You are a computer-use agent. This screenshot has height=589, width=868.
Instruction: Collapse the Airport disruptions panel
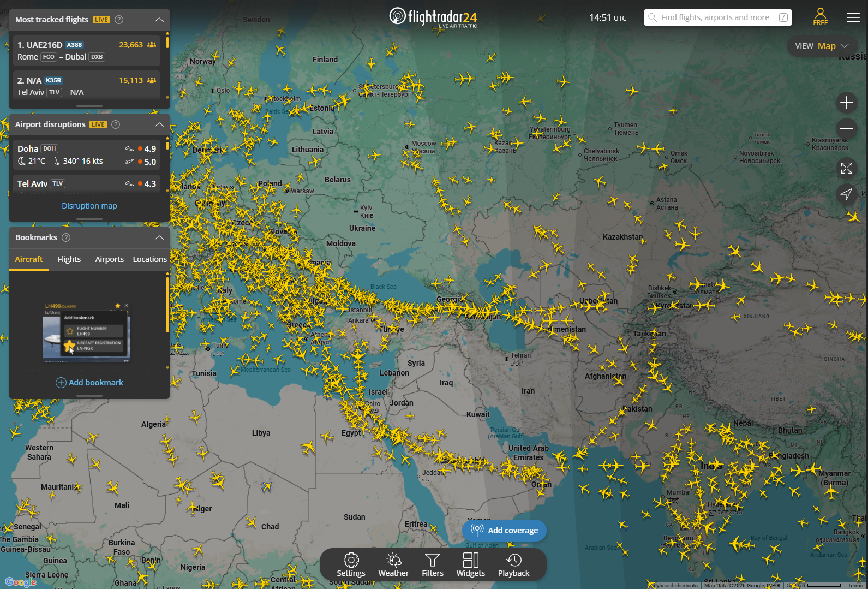[x=159, y=124]
